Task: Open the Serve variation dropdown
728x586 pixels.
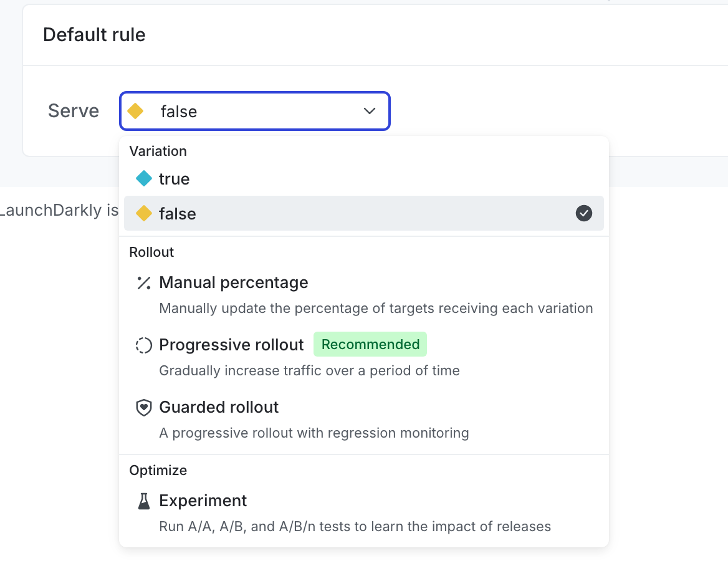Action: [x=254, y=111]
